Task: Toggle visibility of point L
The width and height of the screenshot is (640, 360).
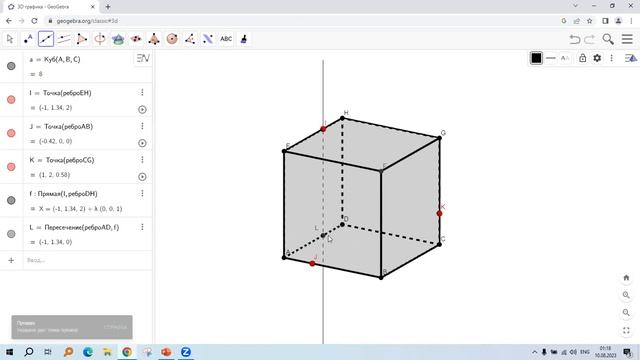Action: click(x=11, y=234)
